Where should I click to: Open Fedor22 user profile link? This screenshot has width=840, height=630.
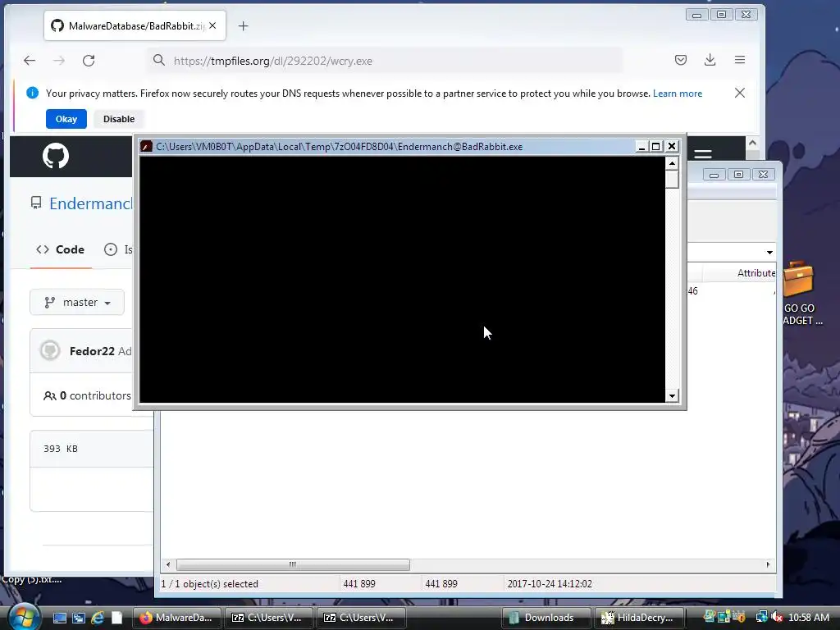(x=92, y=351)
